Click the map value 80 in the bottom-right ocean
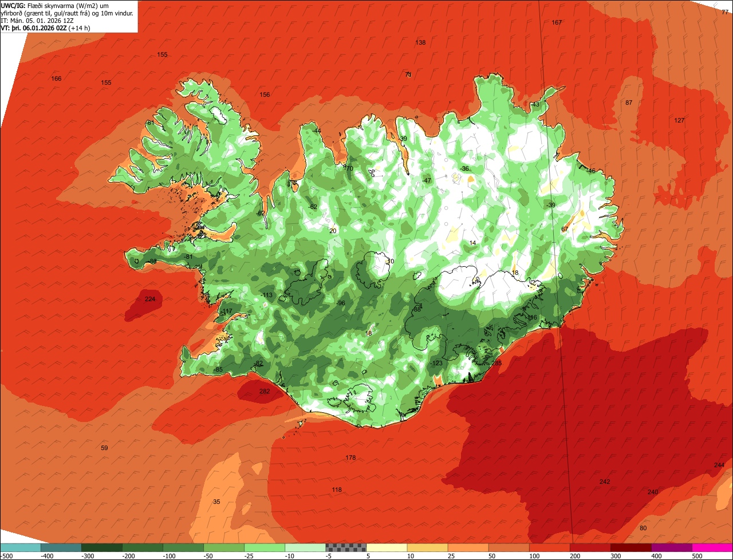The image size is (733, 560). (643, 528)
